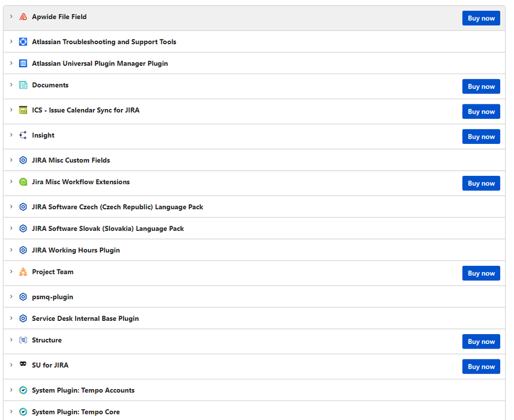Expand the Czech Language Pack row
514x420 pixels.
coord(11,207)
